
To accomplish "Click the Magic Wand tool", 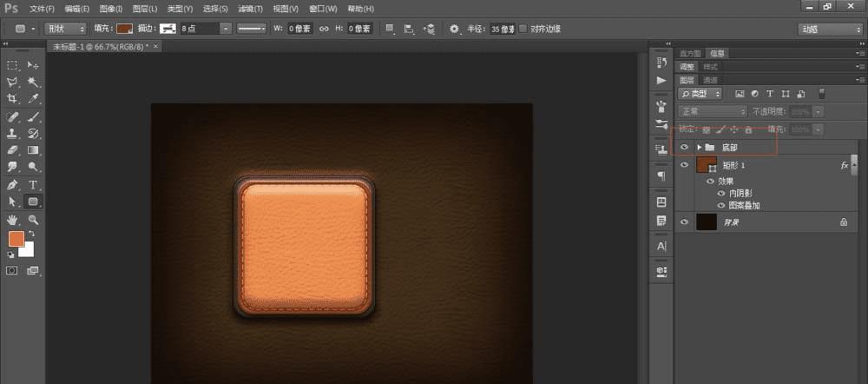I will click(x=33, y=83).
